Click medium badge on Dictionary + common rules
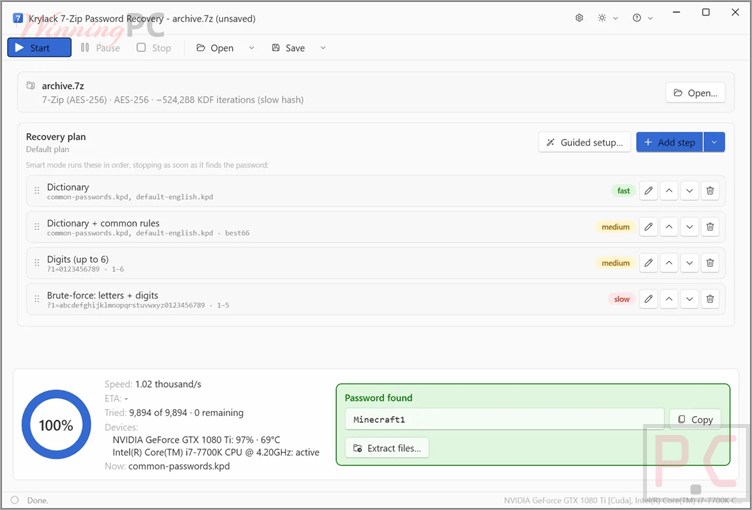 point(615,227)
